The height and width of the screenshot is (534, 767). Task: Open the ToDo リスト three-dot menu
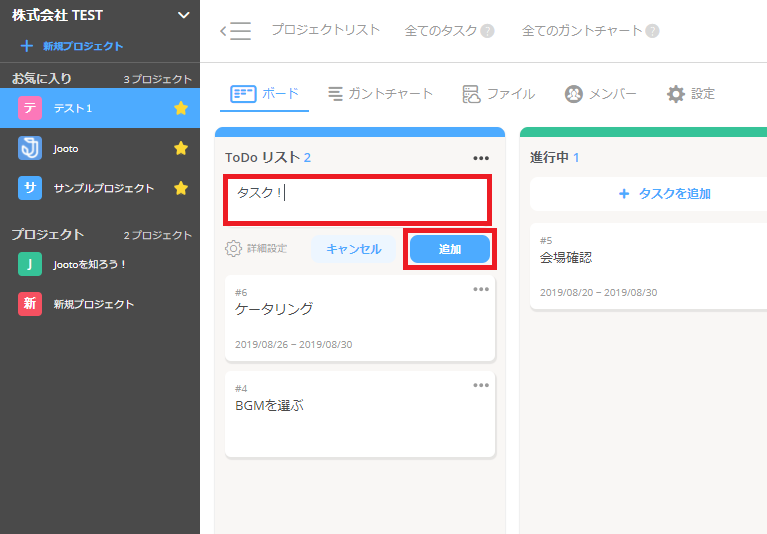[x=481, y=158]
